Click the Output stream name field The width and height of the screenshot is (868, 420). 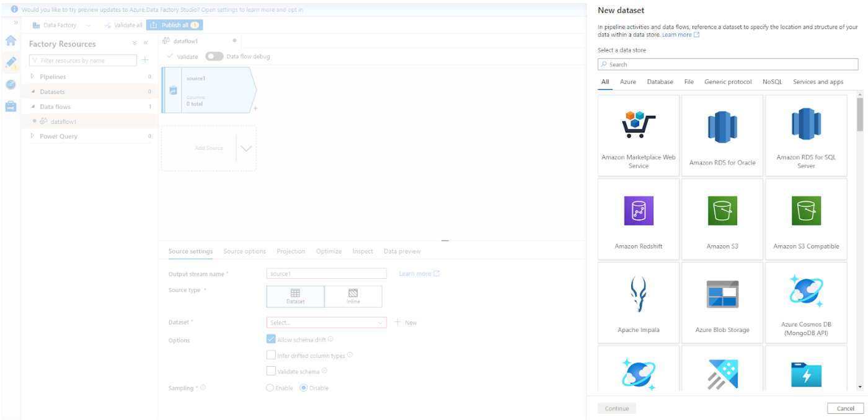[327, 273]
